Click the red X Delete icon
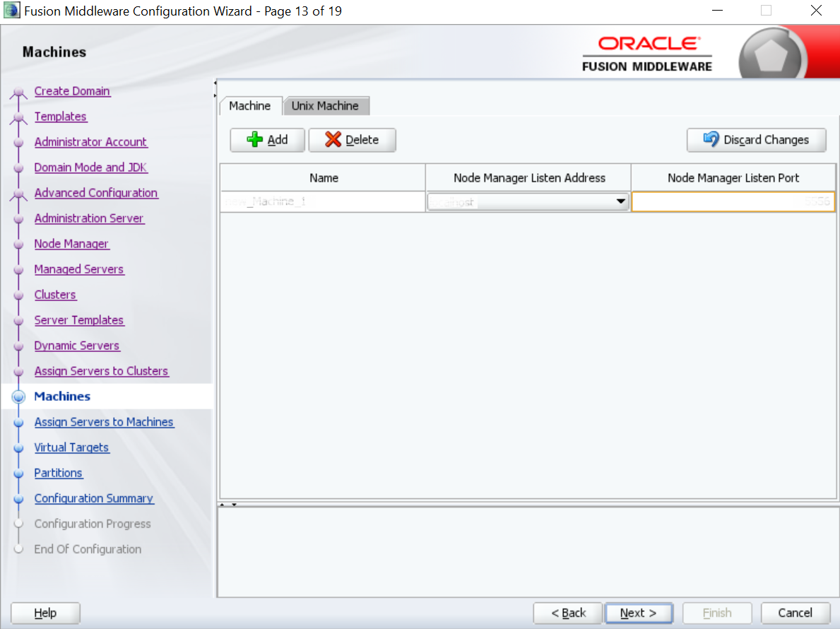This screenshot has width=840, height=629. tap(333, 140)
